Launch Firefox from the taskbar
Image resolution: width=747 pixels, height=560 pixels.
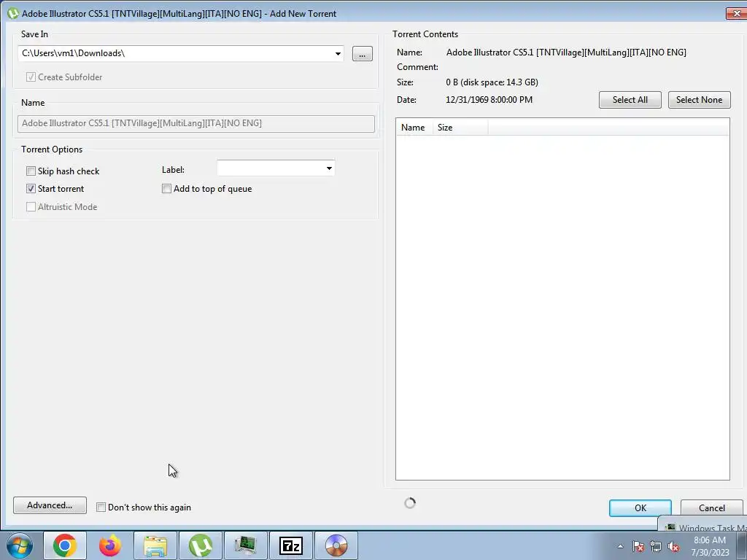(x=110, y=545)
